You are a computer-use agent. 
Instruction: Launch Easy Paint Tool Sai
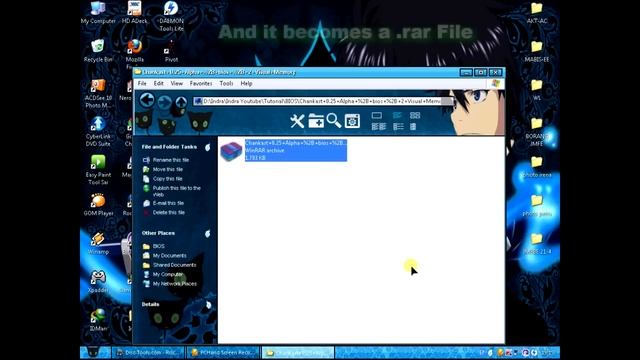[98, 170]
